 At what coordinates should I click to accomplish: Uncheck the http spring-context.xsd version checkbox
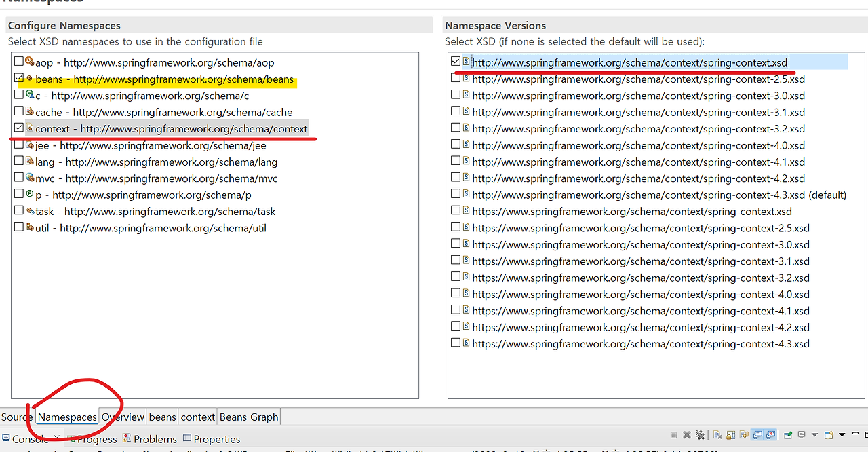pyautogui.click(x=456, y=62)
